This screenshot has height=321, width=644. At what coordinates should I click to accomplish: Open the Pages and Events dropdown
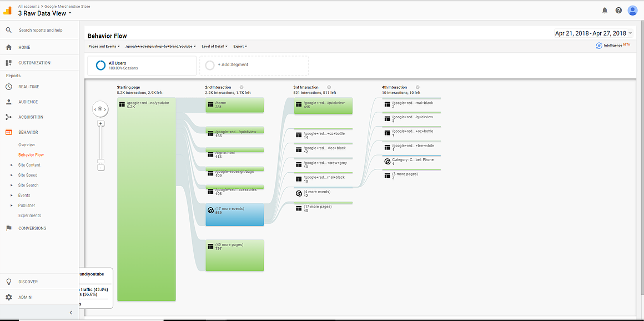pyautogui.click(x=104, y=47)
